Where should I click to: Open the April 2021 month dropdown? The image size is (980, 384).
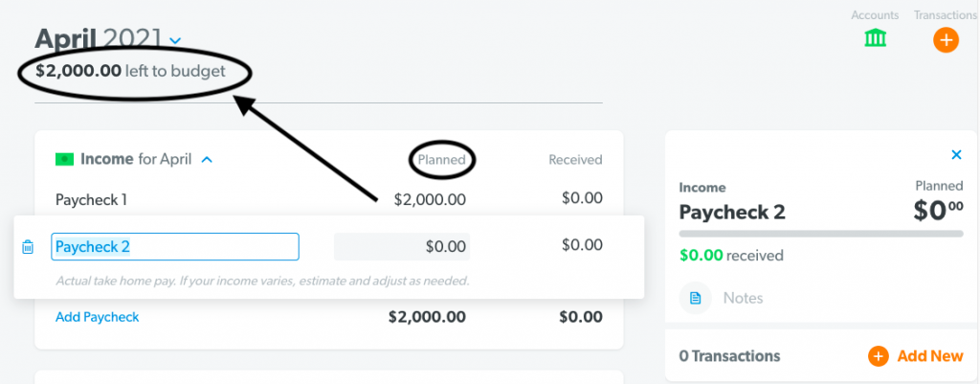tap(176, 41)
